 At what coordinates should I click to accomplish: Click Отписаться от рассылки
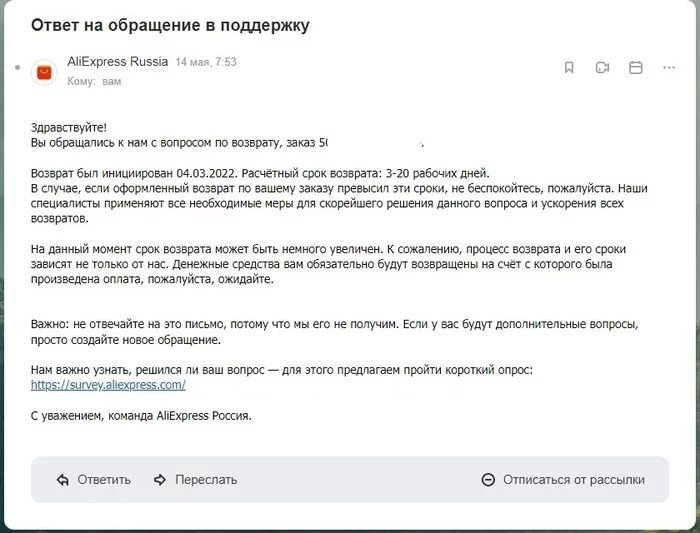click(574, 480)
